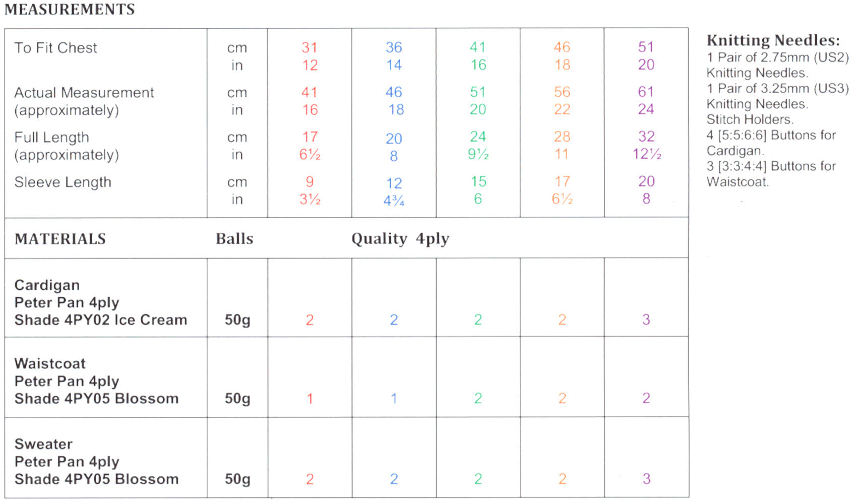Click the MEASUREMENTS heading

[x=70, y=10]
